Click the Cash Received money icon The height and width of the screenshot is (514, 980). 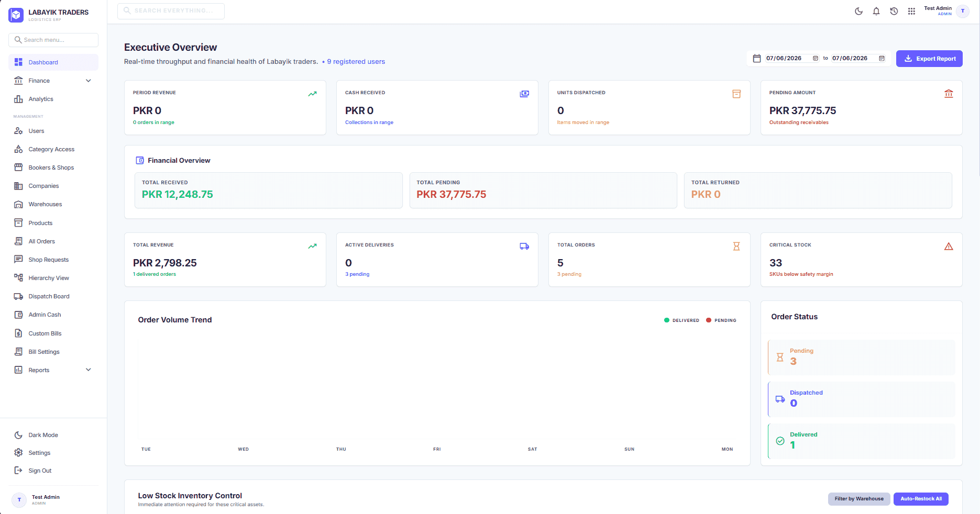524,94
